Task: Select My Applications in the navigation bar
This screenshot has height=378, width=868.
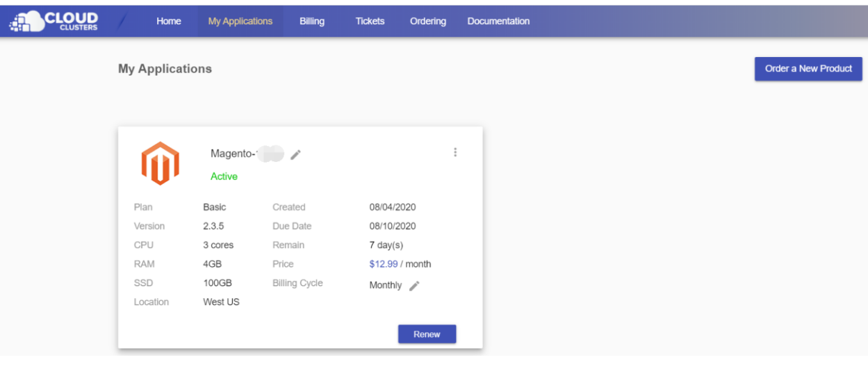Action: click(240, 22)
